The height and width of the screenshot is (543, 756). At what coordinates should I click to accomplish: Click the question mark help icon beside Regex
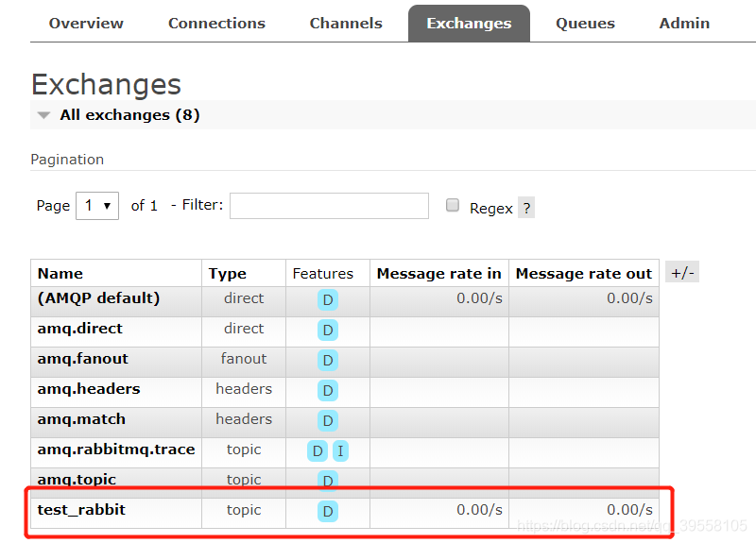526,208
